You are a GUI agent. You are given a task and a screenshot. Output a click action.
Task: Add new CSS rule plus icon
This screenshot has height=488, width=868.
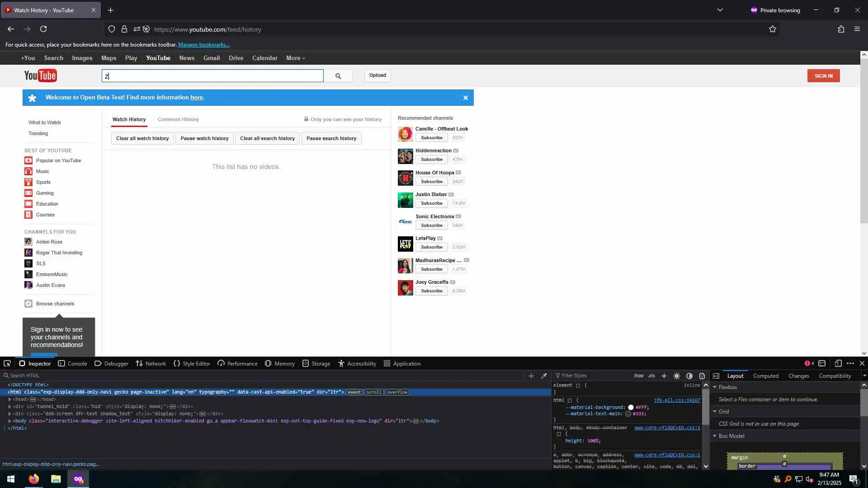click(664, 375)
